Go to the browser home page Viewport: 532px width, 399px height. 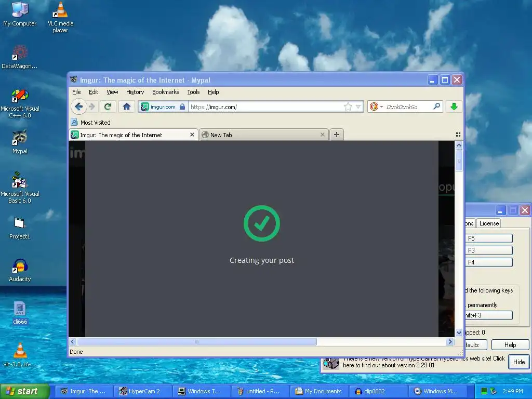point(127,107)
